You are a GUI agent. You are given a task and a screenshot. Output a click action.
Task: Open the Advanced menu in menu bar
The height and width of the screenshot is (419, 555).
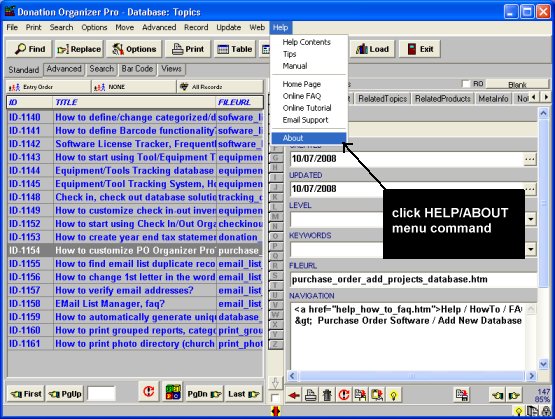tap(159, 27)
